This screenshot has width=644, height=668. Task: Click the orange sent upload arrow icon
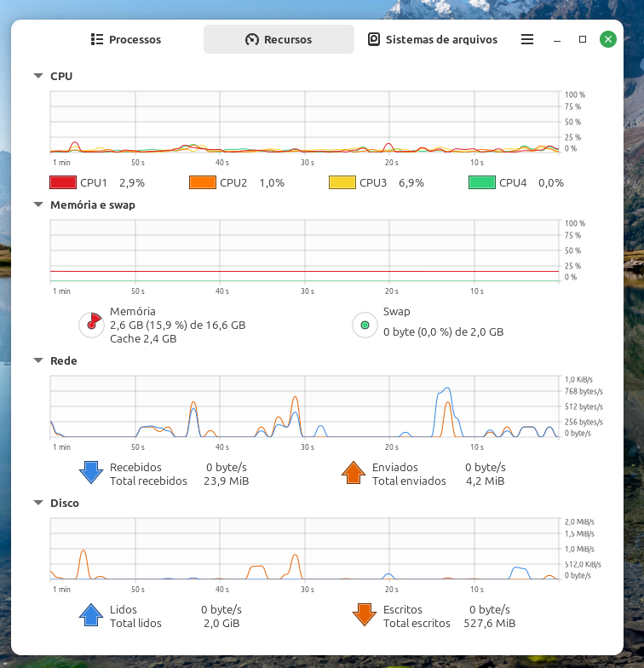coord(354,473)
